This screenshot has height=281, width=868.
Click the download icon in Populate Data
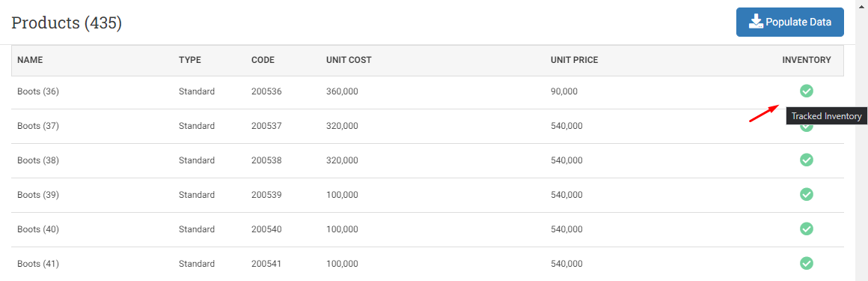coord(756,22)
